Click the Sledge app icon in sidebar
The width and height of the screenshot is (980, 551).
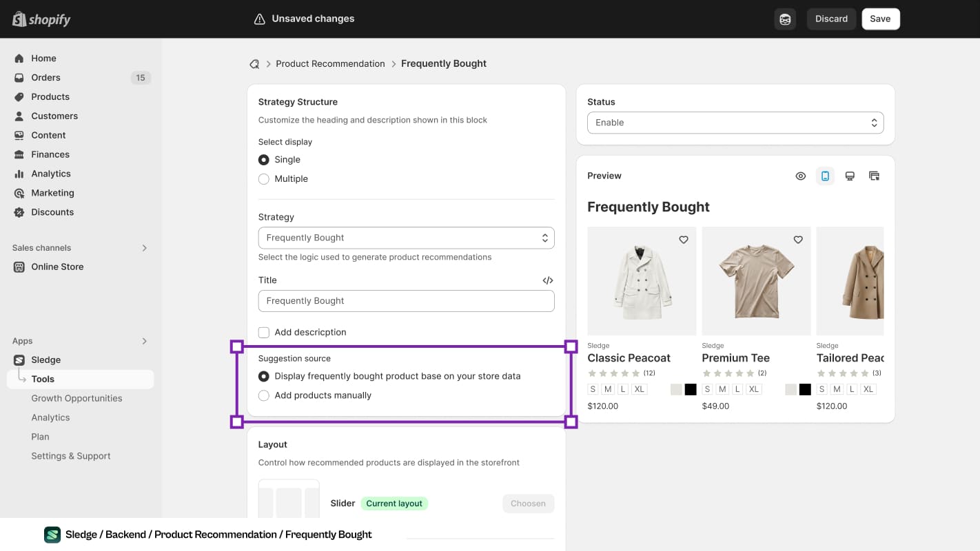19,360
